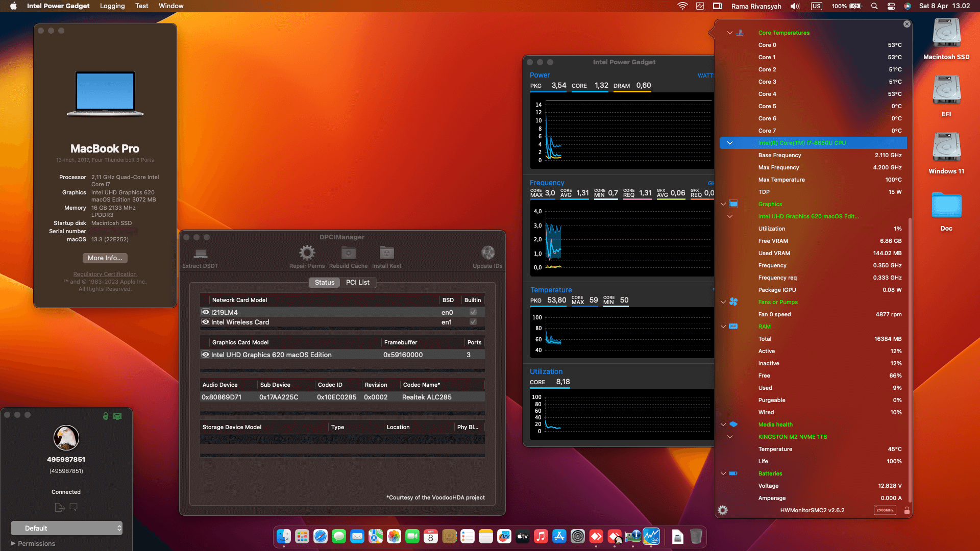Screen dimensions: 980x551
Task: Click the Graphics card icon in HWMonitor
Action: click(x=733, y=204)
